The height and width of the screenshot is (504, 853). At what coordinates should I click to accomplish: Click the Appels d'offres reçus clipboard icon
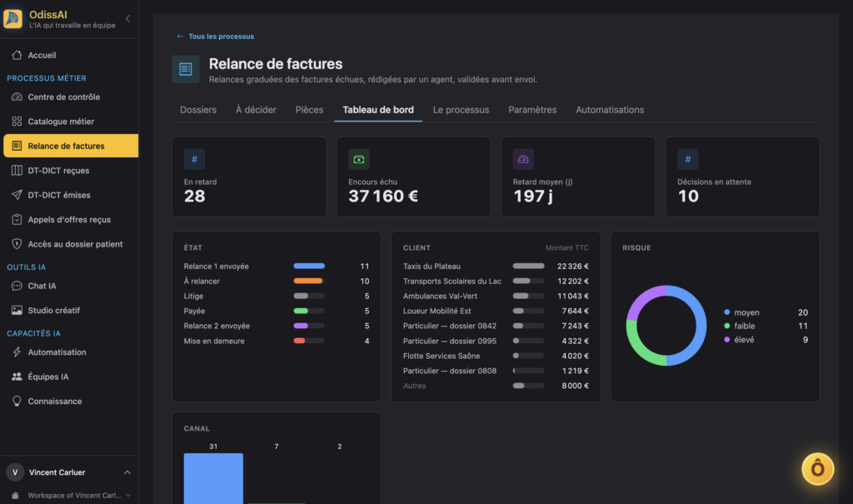[17, 219]
